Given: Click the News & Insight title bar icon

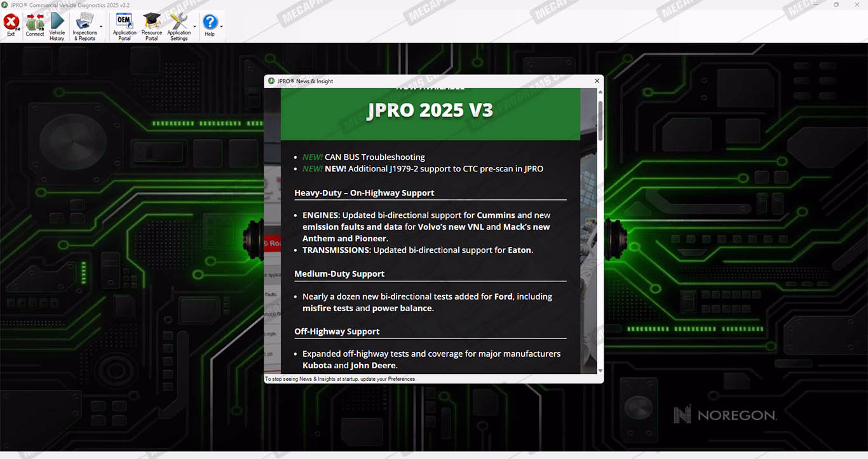Looking at the screenshot, I should (271, 81).
